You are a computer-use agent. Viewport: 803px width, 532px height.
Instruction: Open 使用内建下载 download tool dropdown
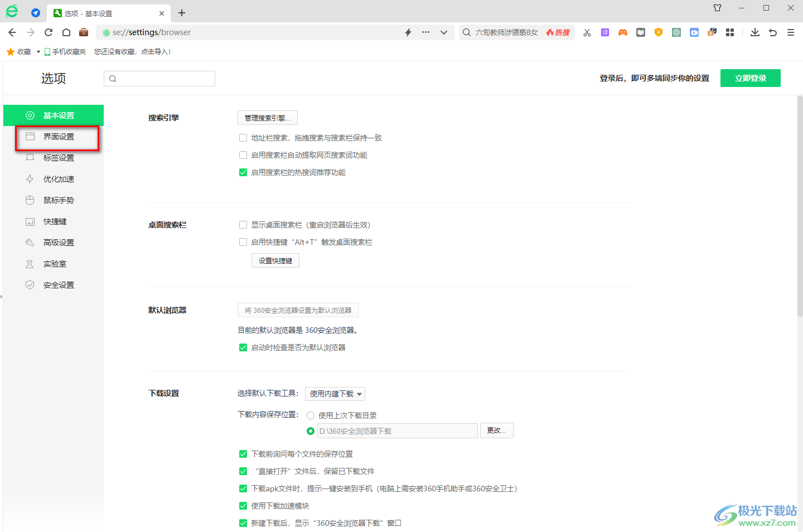(x=335, y=394)
